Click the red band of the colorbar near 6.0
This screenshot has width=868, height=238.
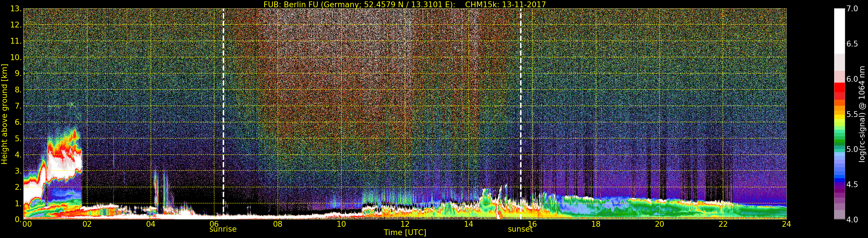coord(839,88)
